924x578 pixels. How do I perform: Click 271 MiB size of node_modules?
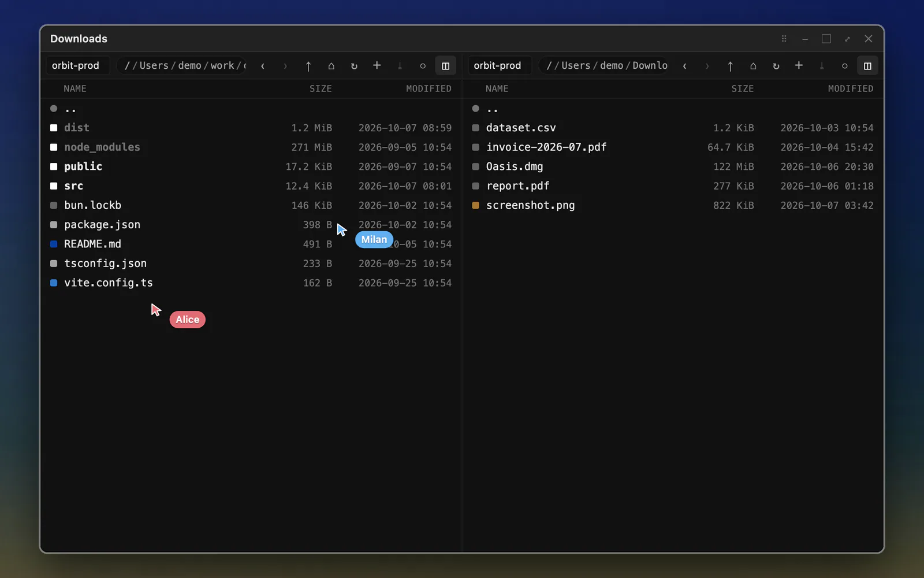point(311,147)
